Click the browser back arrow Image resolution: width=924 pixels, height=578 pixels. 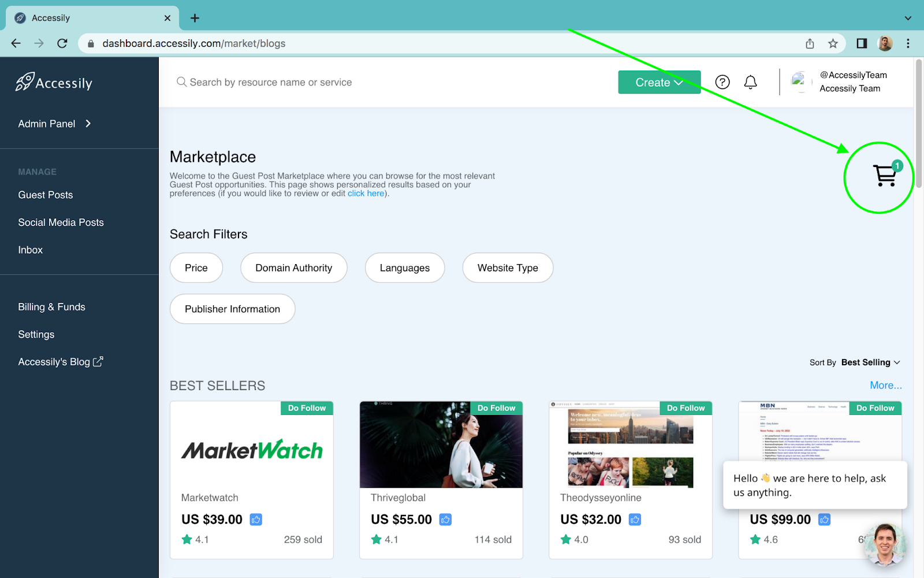pyautogui.click(x=16, y=43)
